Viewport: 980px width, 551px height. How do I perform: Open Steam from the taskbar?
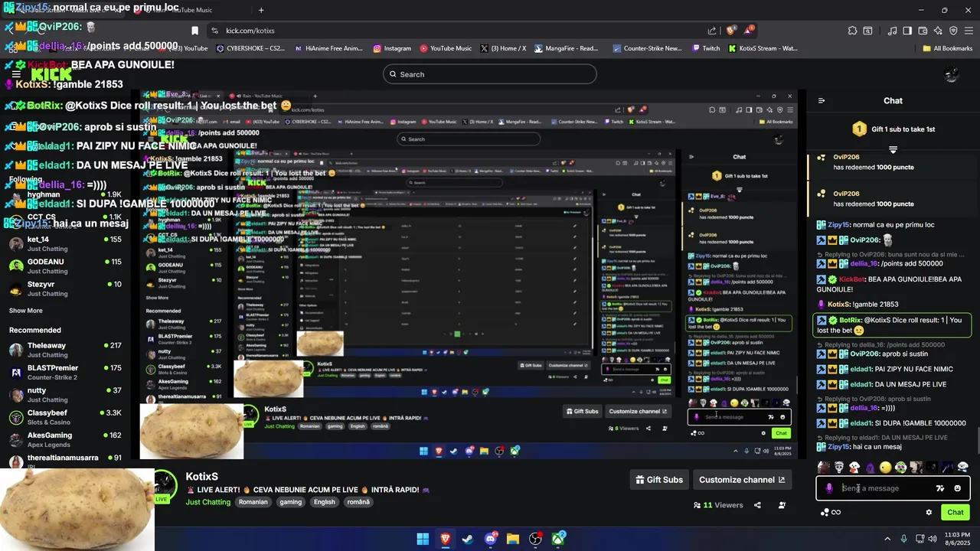point(468,539)
